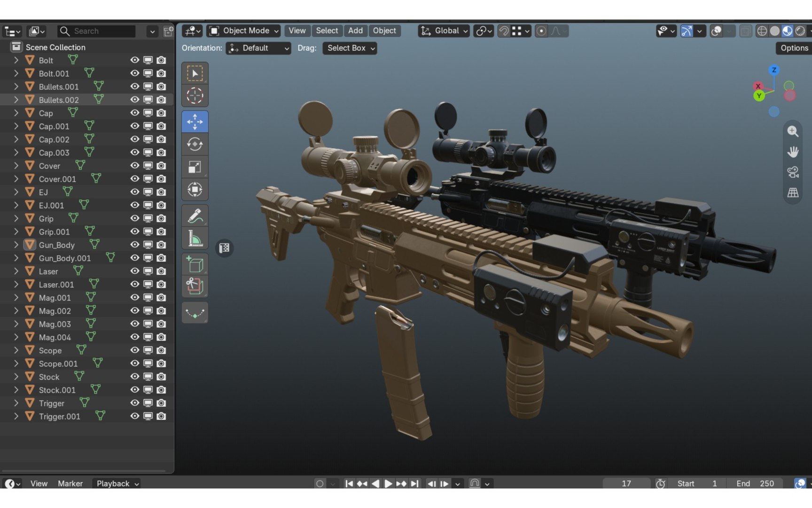The height and width of the screenshot is (508, 812).
Task: Click the End frame field 250
Action: click(x=756, y=484)
